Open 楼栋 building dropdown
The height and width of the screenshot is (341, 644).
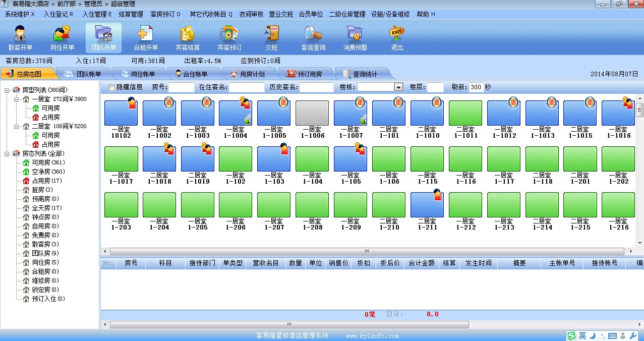coord(398,87)
